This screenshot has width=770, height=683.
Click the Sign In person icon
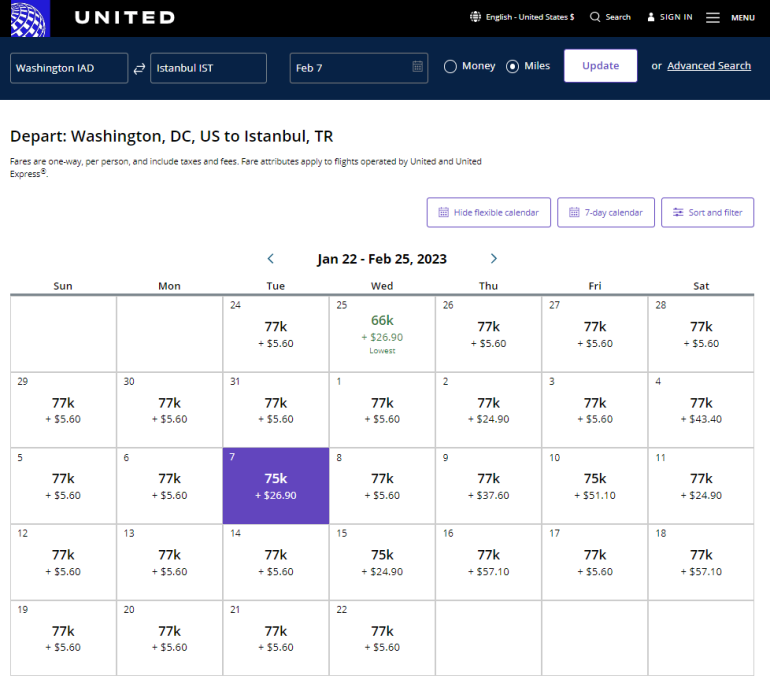(651, 17)
